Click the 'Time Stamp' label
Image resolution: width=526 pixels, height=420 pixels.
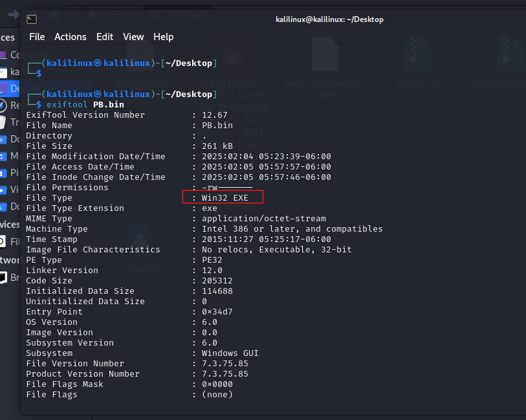tap(52, 239)
